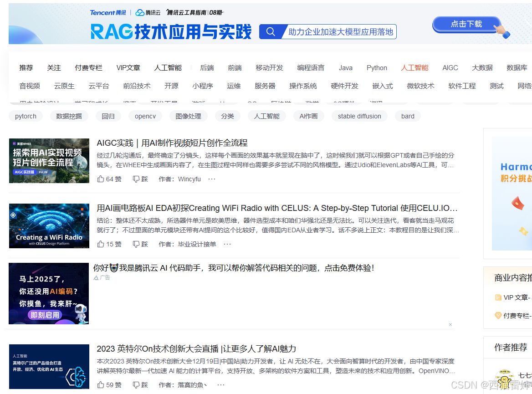Like the AIGC实践 article (64 赞 thumbs-up)

[100, 179]
